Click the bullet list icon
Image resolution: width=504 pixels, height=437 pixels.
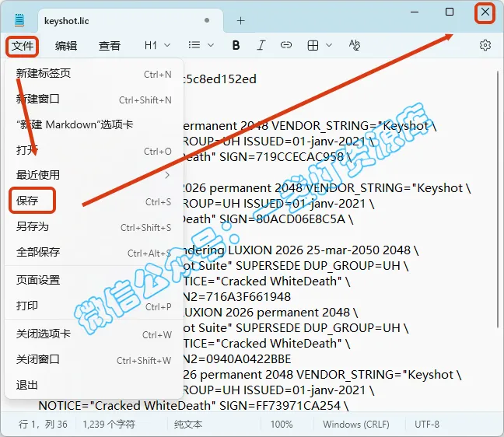point(194,45)
